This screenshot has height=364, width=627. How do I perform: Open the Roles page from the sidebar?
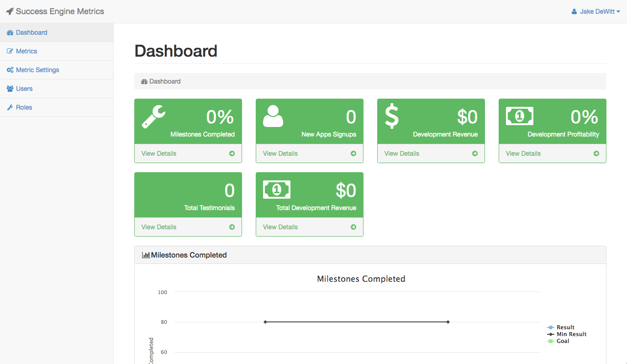24,107
